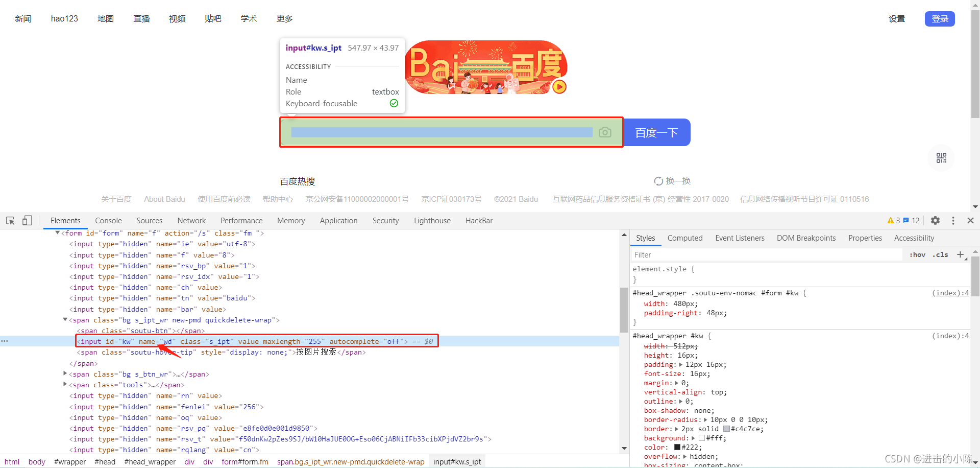Screen dimensions: 980x468
Task: Expand the margin property triangle
Action: (677, 383)
